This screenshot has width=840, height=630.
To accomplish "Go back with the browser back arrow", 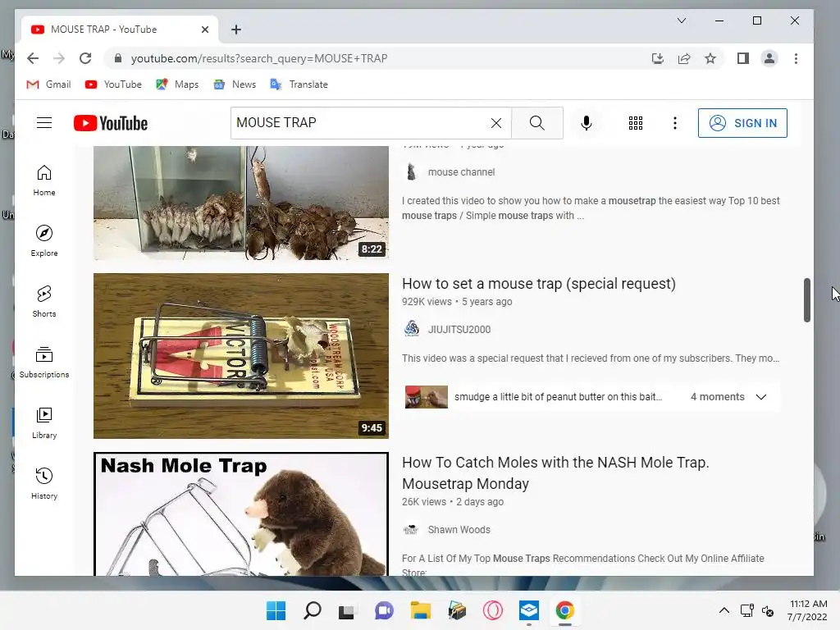I will tap(33, 58).
